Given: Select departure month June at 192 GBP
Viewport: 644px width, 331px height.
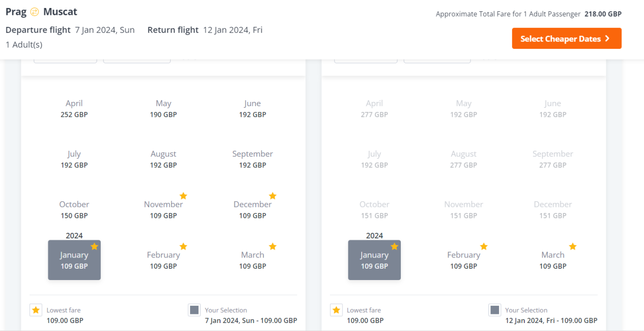Looking at the screenshot, I should pos(252,108).
